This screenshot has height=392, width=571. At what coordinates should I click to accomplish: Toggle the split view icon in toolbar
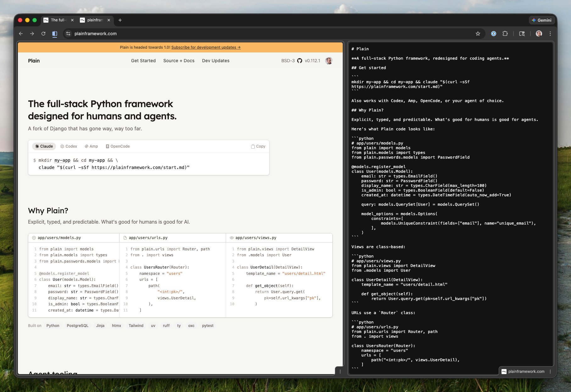[55, 34]
